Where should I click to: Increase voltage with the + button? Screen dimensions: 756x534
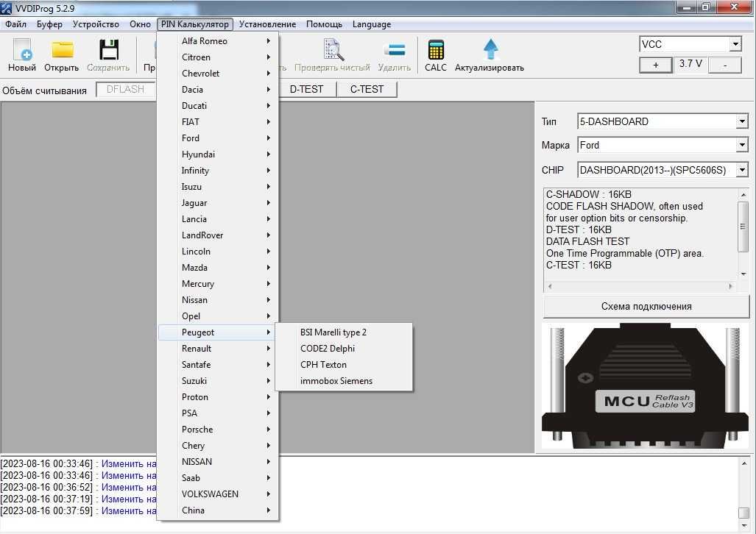[x=655, y=65]
